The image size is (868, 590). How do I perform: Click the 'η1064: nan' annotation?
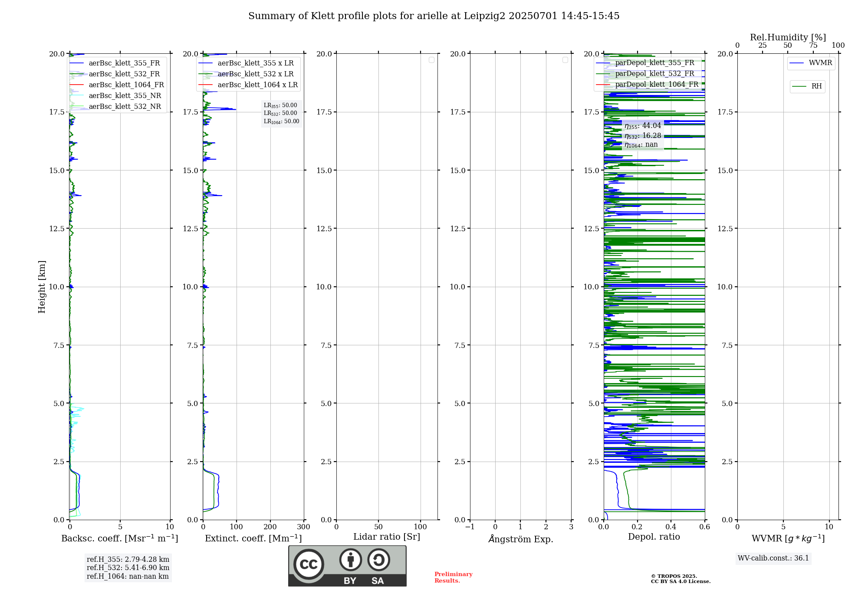[x=641, y=144]
